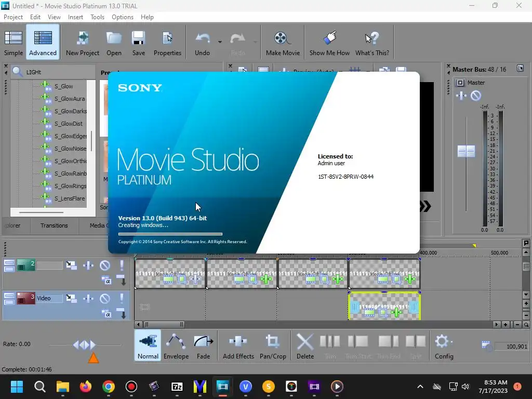This screenshot has width=532, height=399.
Task: Click track 2 bypass motion blur icon
Action: tap(72, 265)
